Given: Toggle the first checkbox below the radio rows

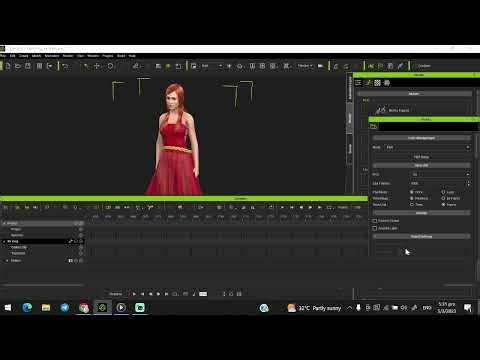Looking at the screenshot, I should click(375, 221).
